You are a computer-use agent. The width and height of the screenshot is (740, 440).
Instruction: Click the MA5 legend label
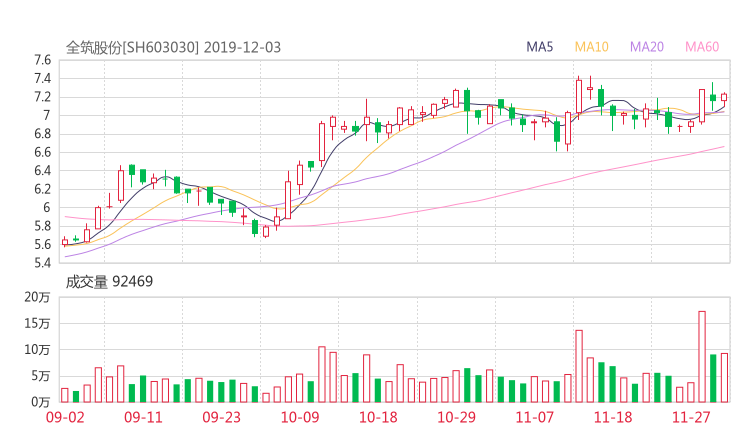click(x=539, y=47)
